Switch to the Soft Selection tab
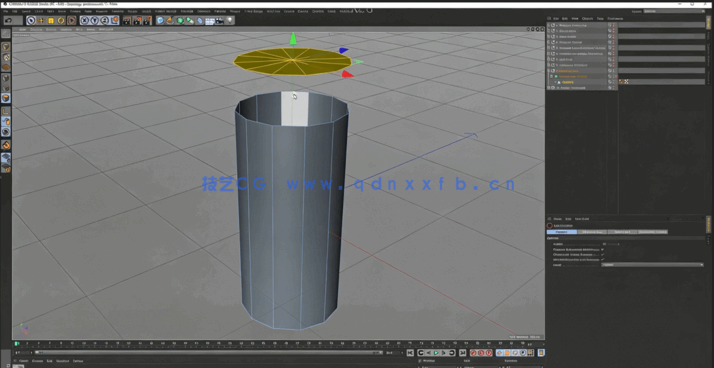This screenshot has width=714, height=368. point(653,232)
